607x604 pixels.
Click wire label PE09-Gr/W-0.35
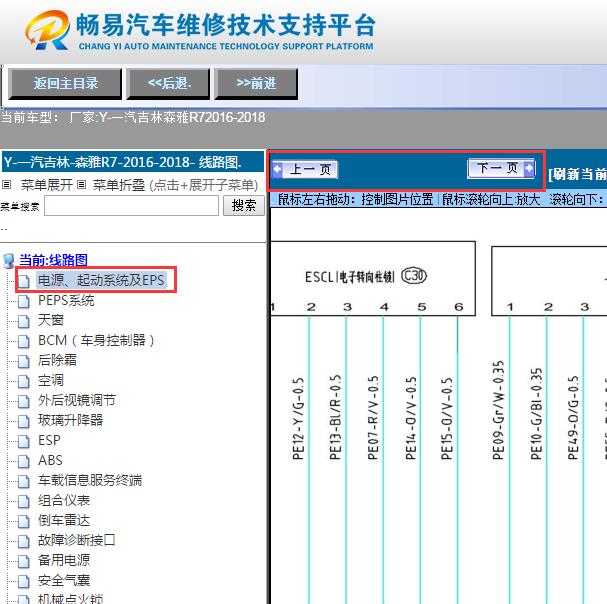pyautogui.click(x=498, y=410)
